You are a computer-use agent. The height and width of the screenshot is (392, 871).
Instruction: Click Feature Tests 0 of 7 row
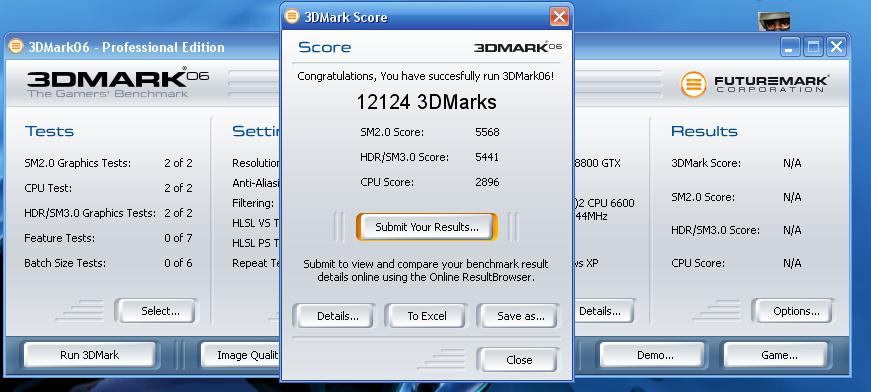click(x=108, y=238)
